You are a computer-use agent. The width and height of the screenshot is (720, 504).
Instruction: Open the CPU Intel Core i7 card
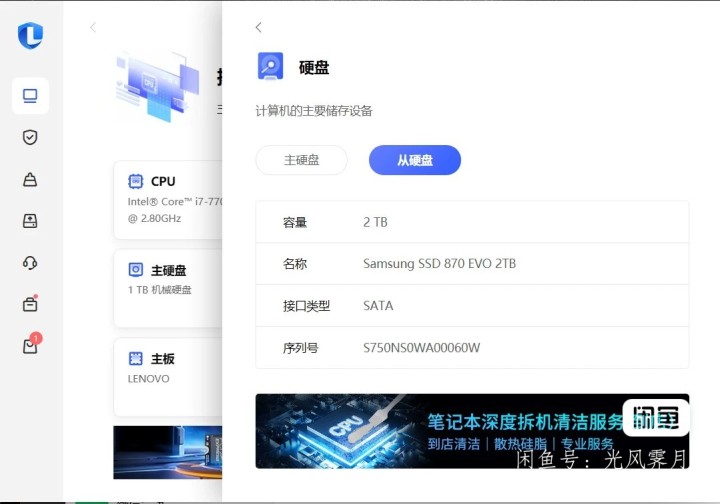point(168,200)
